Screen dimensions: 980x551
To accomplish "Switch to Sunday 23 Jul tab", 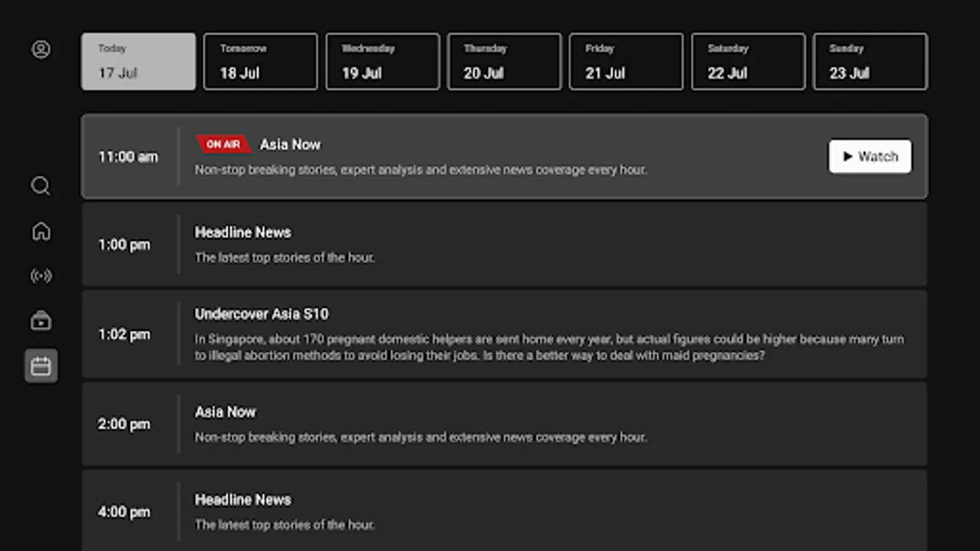I will [869, 61].
